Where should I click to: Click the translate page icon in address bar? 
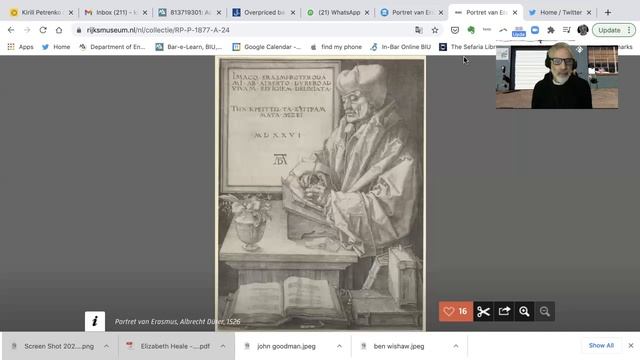[x=419, y=30]
